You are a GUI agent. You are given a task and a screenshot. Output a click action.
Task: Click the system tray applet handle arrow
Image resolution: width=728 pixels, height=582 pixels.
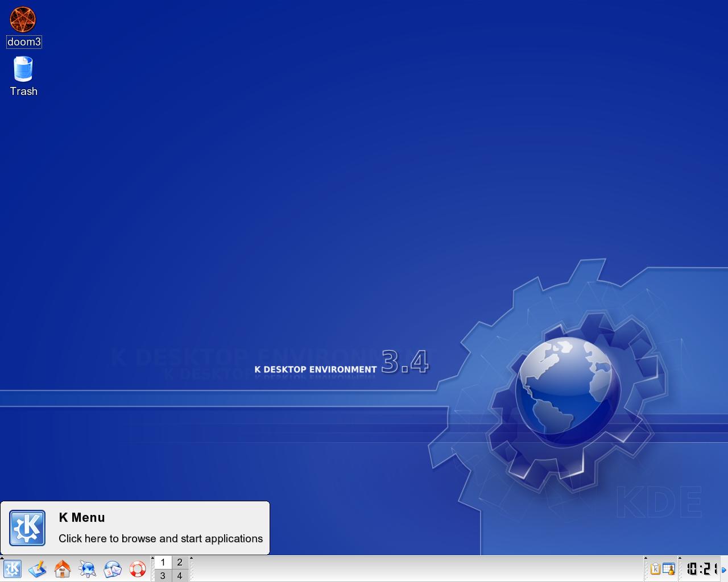pyautogui.click(x=646, y=558)
